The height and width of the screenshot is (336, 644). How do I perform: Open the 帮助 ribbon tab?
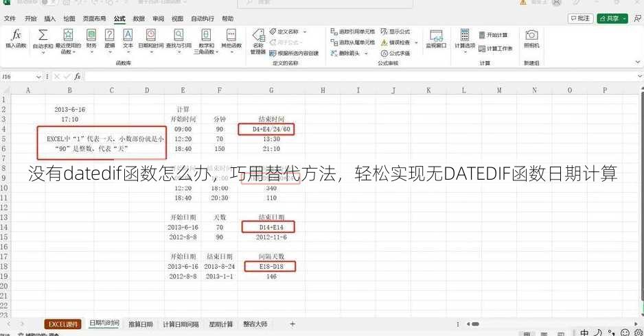coord(227,19)
